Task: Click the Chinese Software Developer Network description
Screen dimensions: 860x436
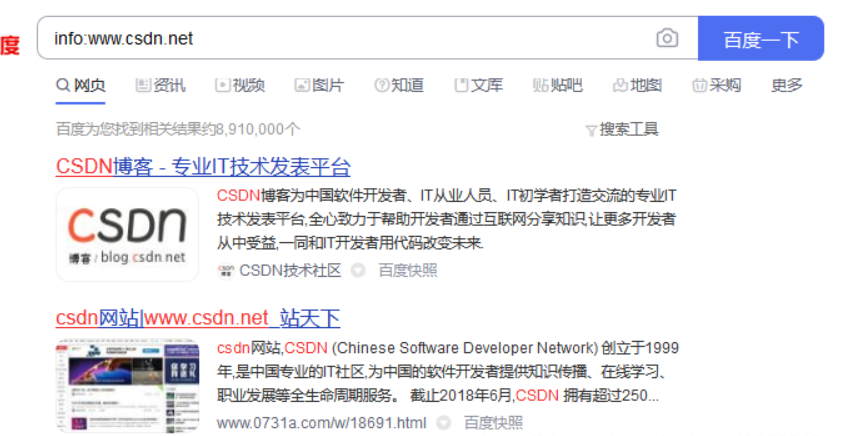Action: (448, 371)
